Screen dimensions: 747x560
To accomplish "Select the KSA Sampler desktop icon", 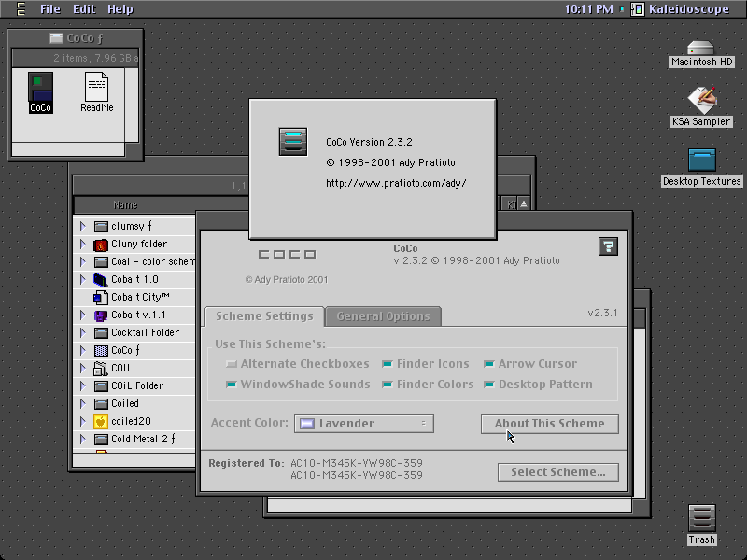I will click(x=702, y=100).
